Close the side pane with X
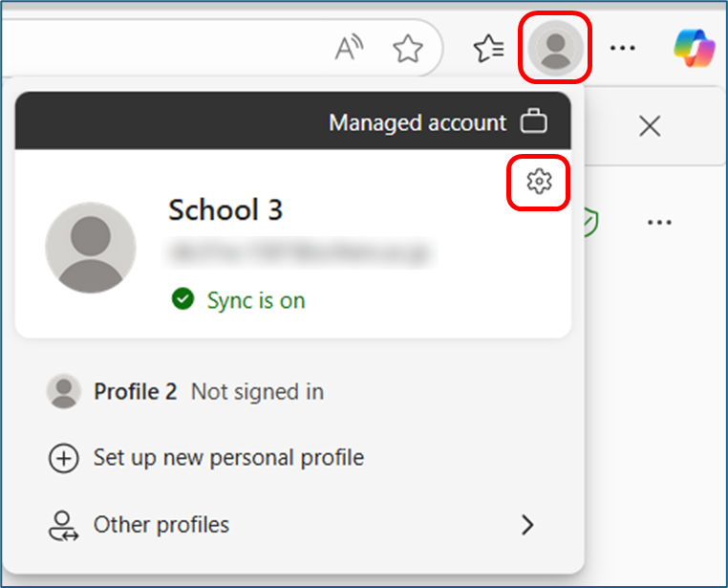Image resolution: width=728 pixels, height=588 pixels. pos(650,126)
